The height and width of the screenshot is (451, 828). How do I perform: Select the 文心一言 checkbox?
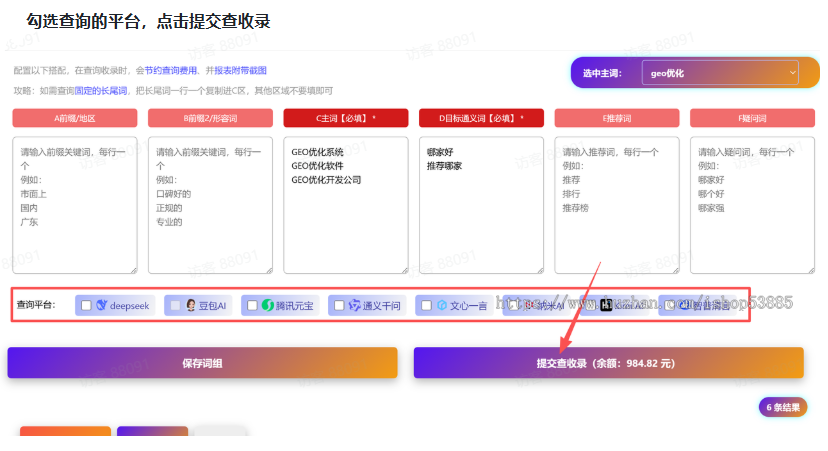[x=426, y=305]
